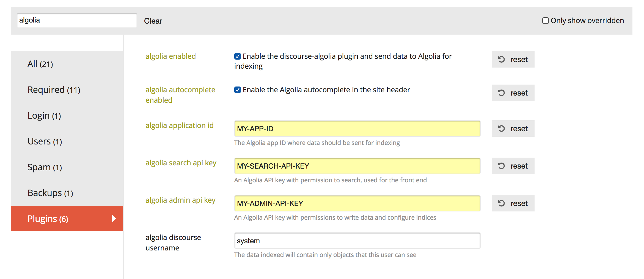Click the algolia admin api key label
This screenshot has height=279, width=644.
(x=180, y=200)
